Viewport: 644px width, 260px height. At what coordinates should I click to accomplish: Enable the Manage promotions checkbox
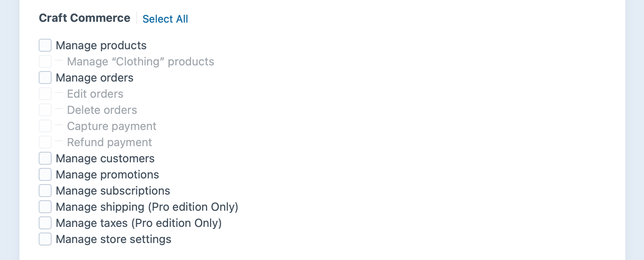(x=45, y=174)
